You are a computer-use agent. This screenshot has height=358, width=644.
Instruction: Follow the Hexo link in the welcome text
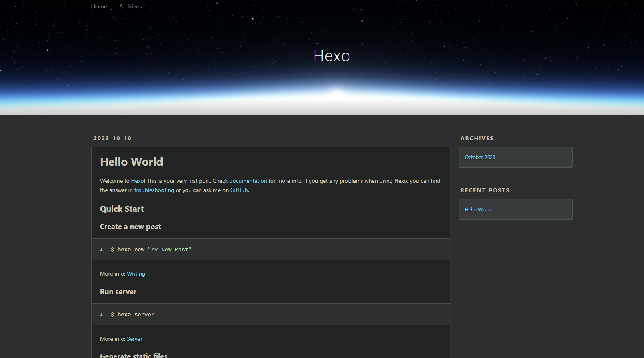(137, 181)
